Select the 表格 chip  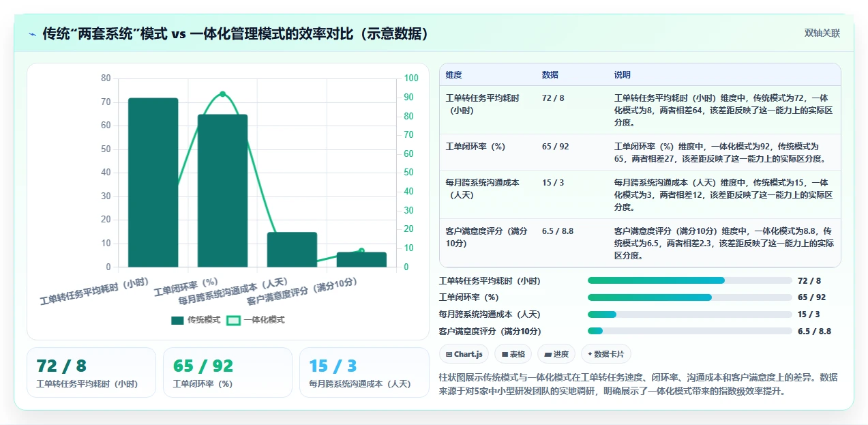[513, 354]
